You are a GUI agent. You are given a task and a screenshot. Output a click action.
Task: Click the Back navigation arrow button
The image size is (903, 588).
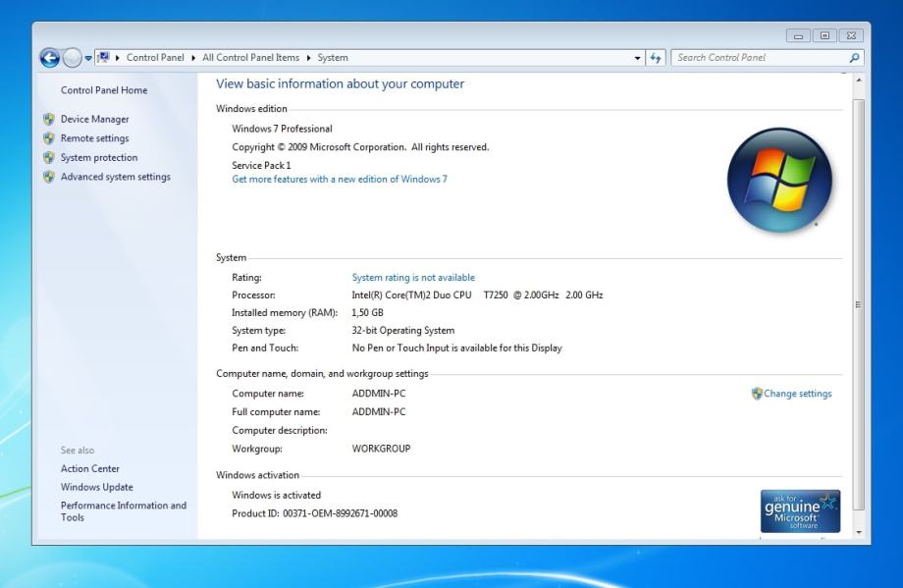[51, 58]
